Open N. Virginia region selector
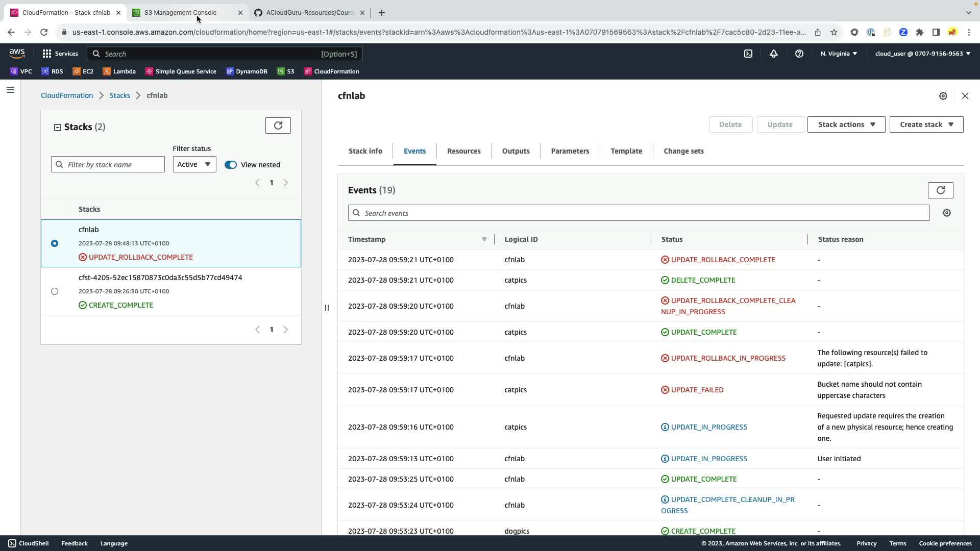 coord(838,54)
